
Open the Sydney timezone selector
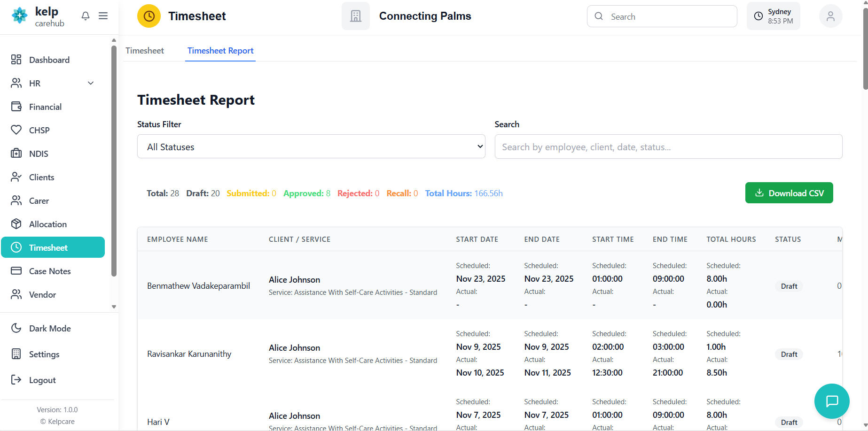click(x=773, y=16)
